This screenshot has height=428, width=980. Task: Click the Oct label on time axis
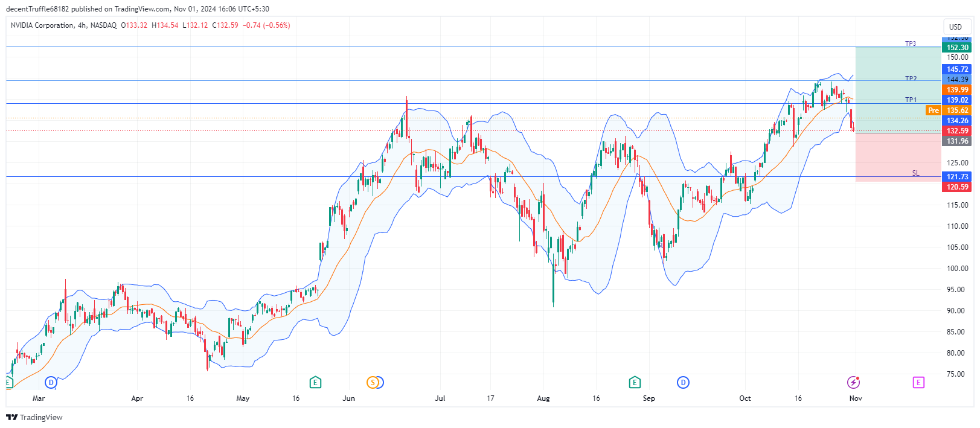coord(745,398)
